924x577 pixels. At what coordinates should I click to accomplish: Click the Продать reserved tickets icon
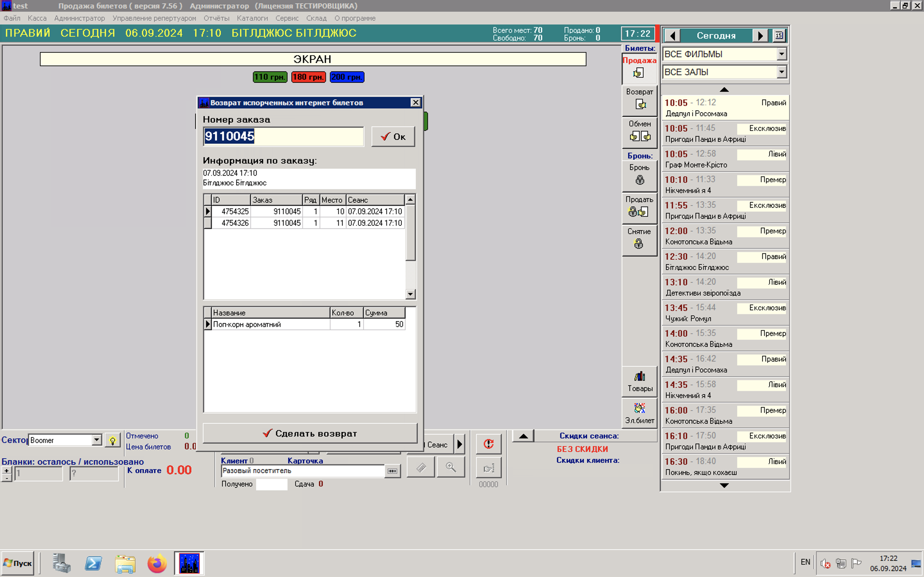(x=639, y=212)
